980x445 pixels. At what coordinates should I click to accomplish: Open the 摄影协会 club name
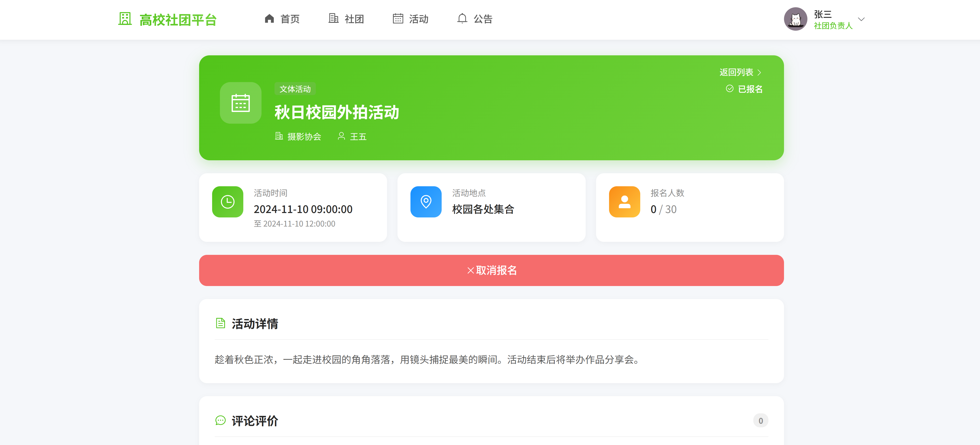(304, 137)
